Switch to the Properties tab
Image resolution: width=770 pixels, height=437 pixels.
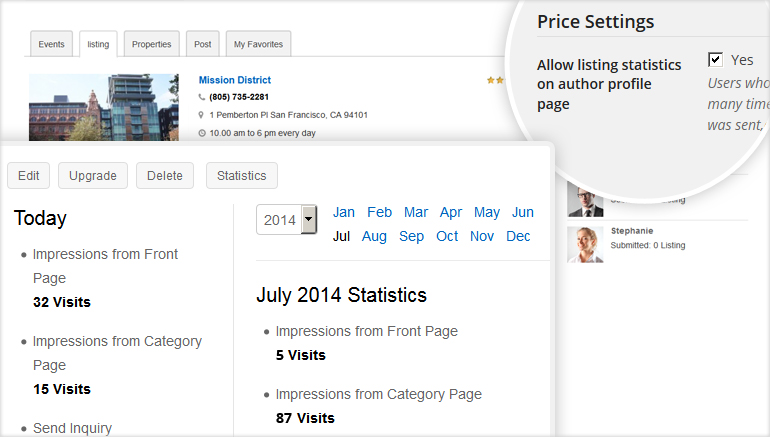tap(151, 44)
